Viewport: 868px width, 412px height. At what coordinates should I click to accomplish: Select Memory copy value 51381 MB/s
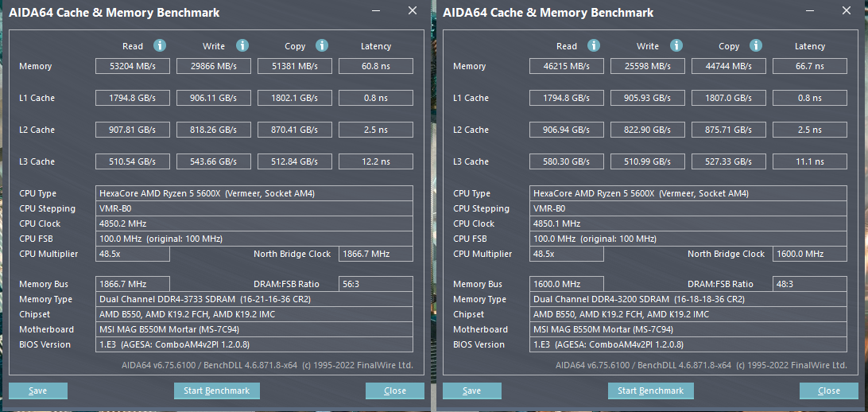[x=294, y=67]
